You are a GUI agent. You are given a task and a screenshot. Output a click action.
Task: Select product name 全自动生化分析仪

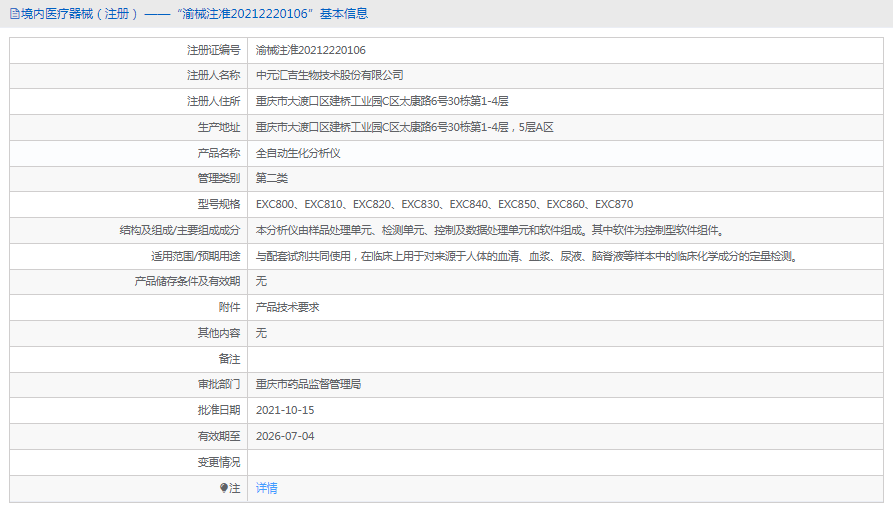coord(298,153)
